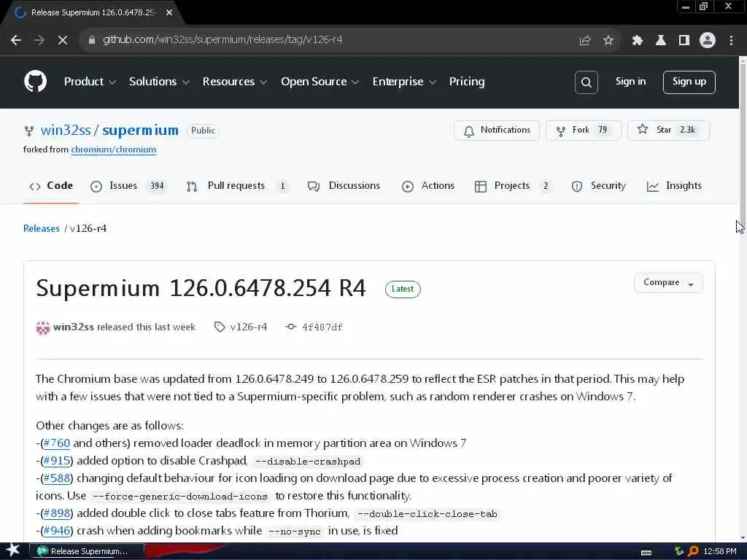The image size is (747, 560).
Task: Go back with the browser back arrow
Action: [16, 41]
